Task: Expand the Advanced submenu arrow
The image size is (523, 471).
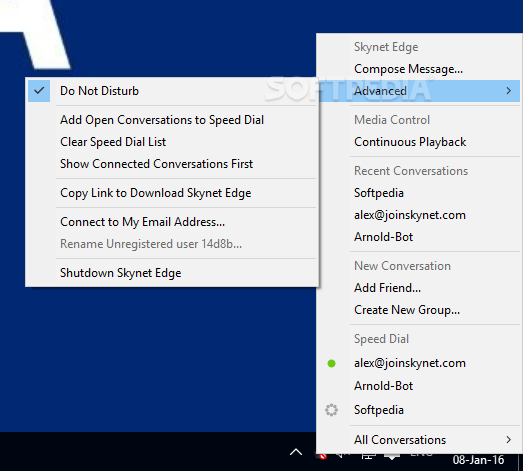Action: point(508,91)
